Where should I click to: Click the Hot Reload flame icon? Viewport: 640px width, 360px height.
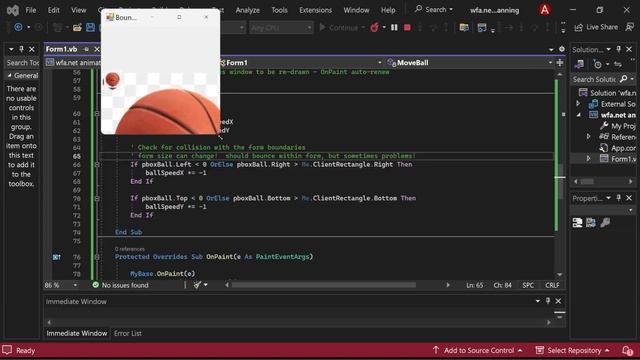coord(374,27)
